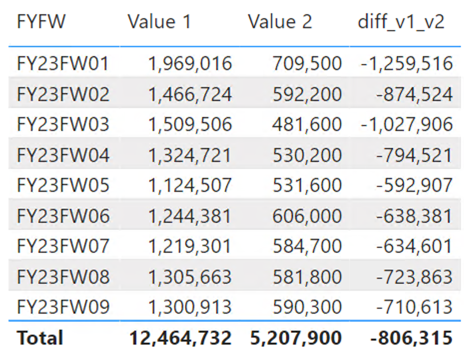Click difference cell -1,259,516
Image resolution: width=470 pixels, height=360 pixels.
(407, 63)
